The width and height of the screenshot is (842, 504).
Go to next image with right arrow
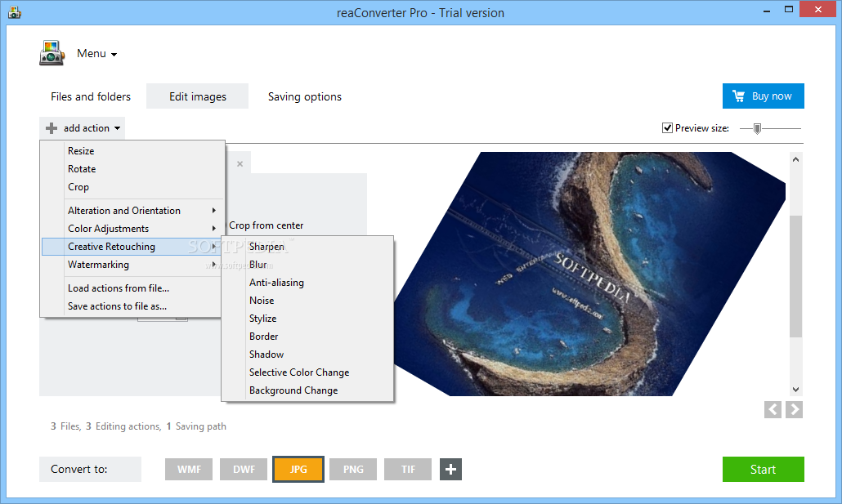point(795,409)
